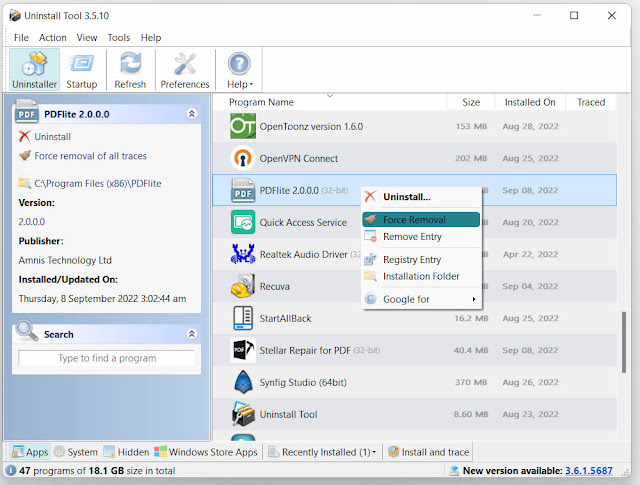Screen dimensions: 640x485
Task: Open the Tools menu
Action: click(x=119, y=38)
